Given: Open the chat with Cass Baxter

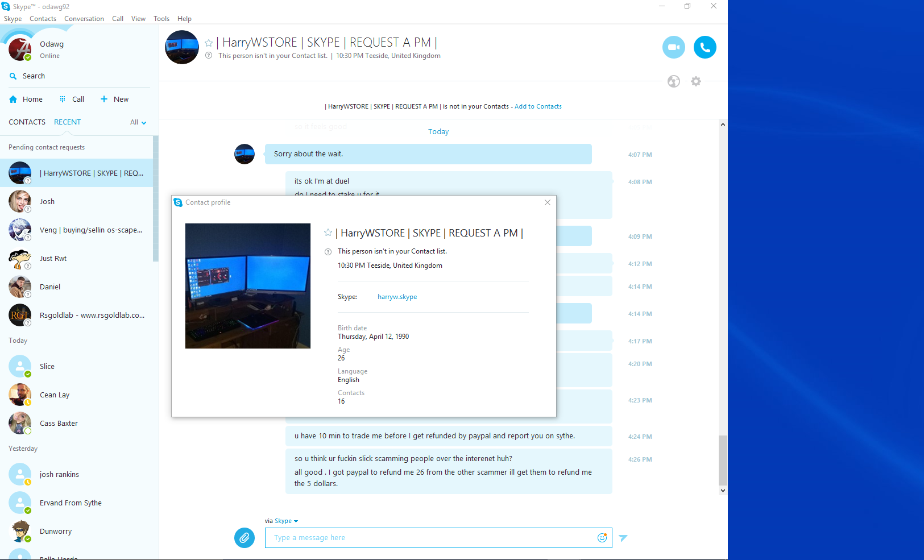Looking at the screenshot, I should (77, 424).
